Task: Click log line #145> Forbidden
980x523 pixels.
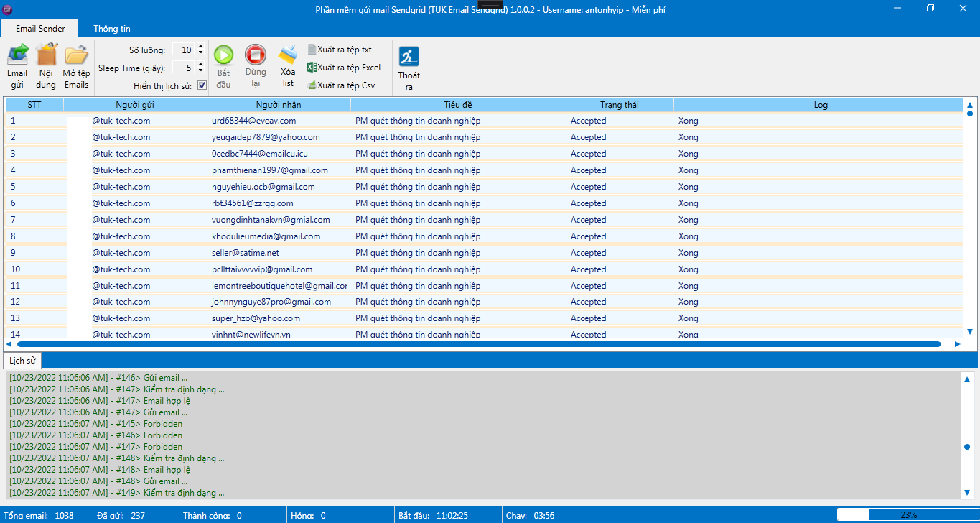Action: tap(95, 424)
